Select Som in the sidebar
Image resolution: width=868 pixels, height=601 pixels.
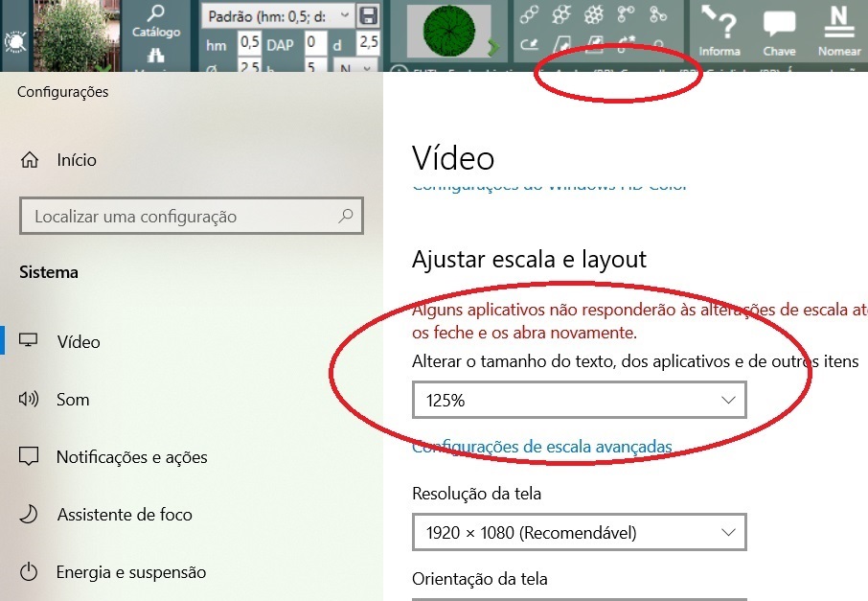73,400
